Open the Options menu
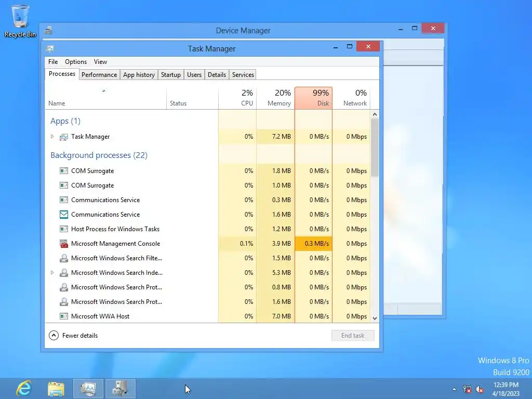 (76, 62)
